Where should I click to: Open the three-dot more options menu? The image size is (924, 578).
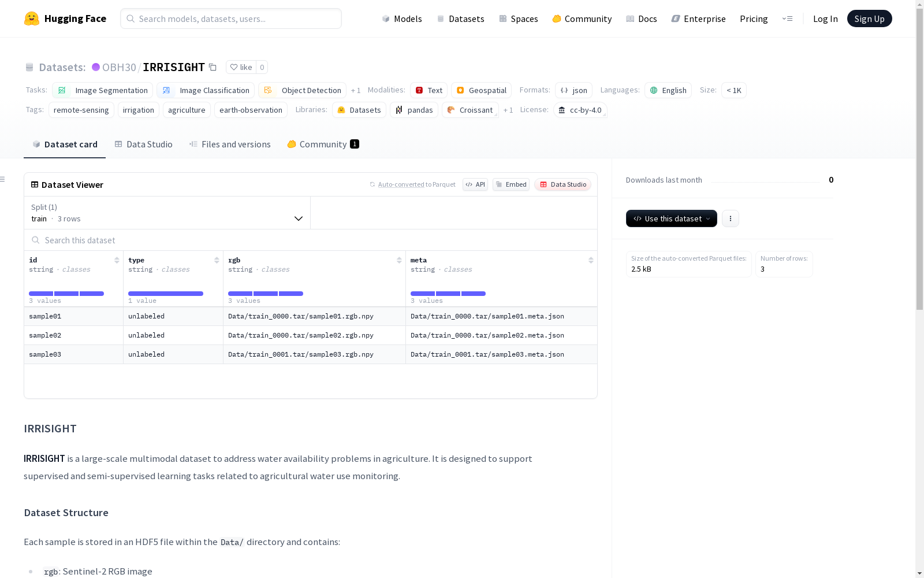point(731,218)
